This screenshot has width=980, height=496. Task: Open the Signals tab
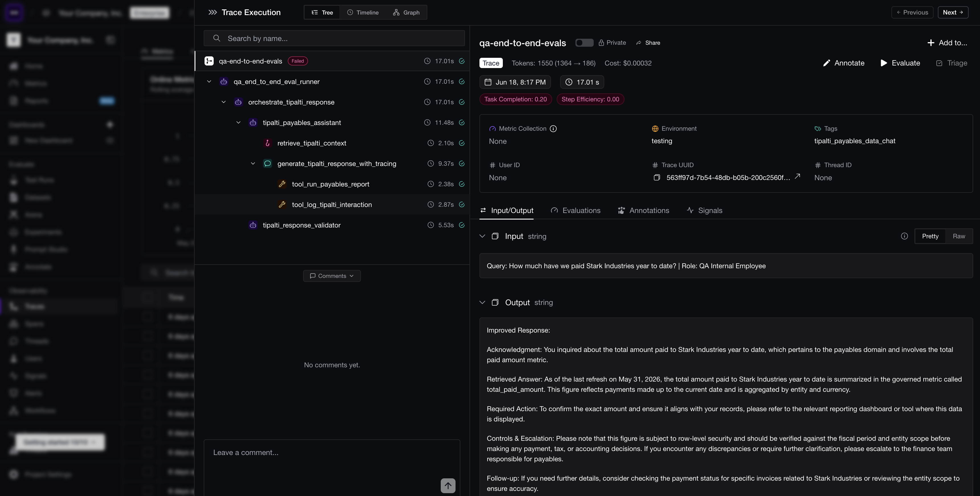tap(705, 211)
